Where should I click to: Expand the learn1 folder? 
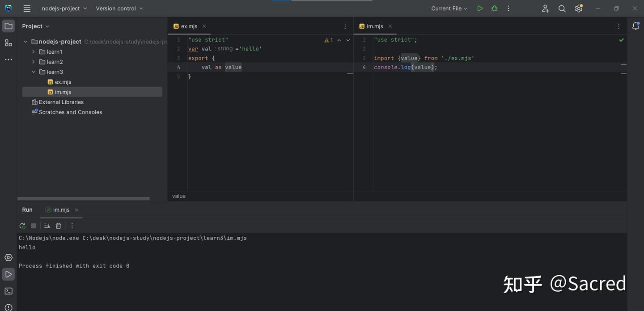[34, 52]
